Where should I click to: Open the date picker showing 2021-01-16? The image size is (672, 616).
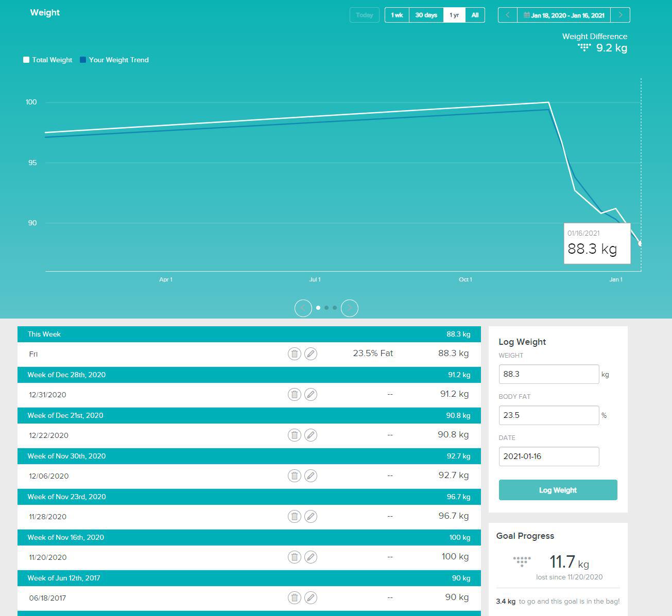click(548, 456)
